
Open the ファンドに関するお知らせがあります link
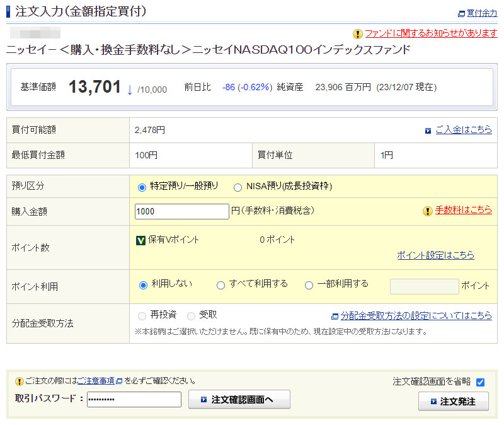pos(431,33)
